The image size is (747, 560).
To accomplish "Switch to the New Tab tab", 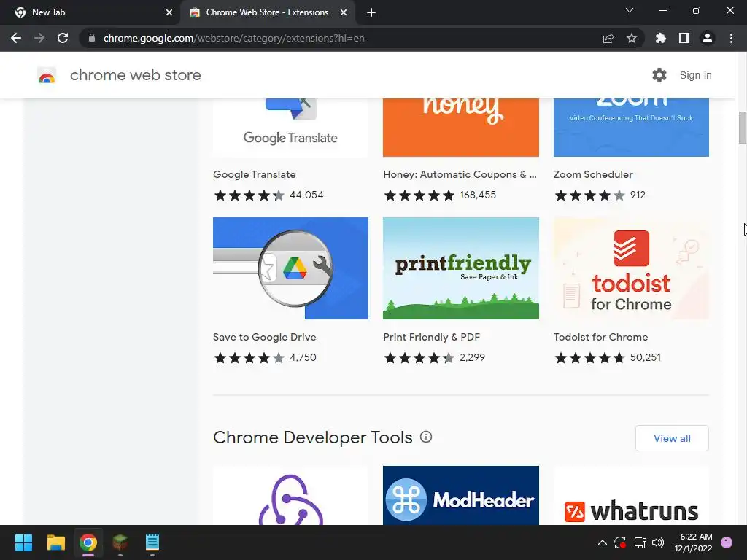I will pos(90,12).
